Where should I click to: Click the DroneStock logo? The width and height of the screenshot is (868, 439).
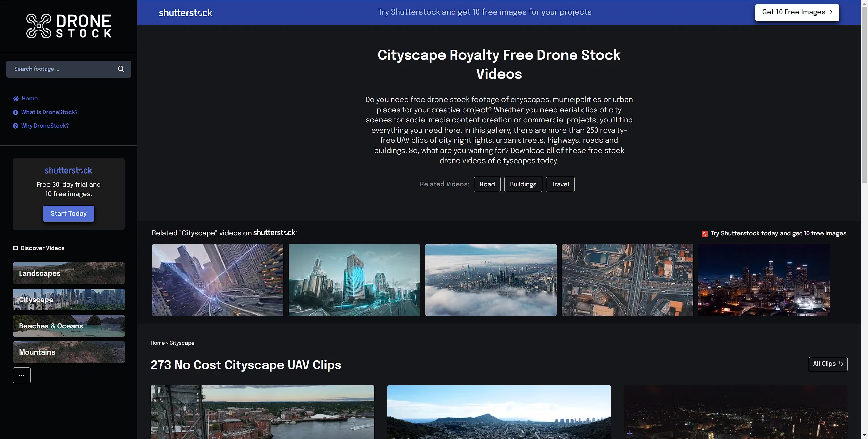coord(69,26)
